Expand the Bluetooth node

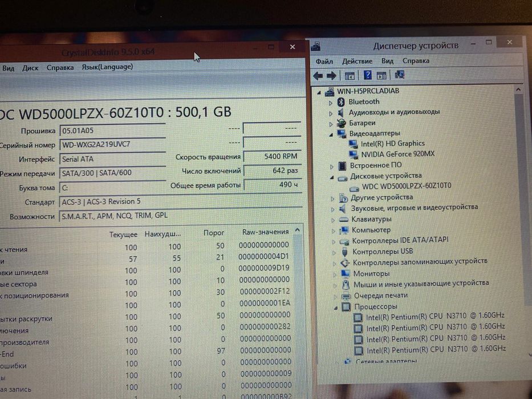point(331,102)
